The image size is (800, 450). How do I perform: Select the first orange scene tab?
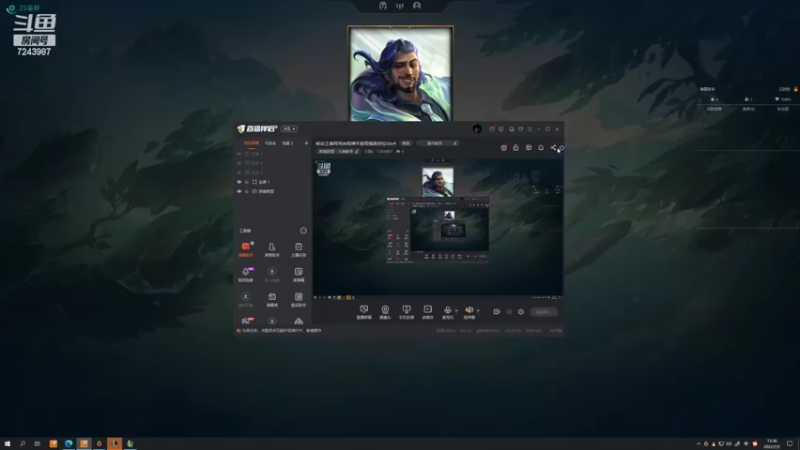point(251,143)
